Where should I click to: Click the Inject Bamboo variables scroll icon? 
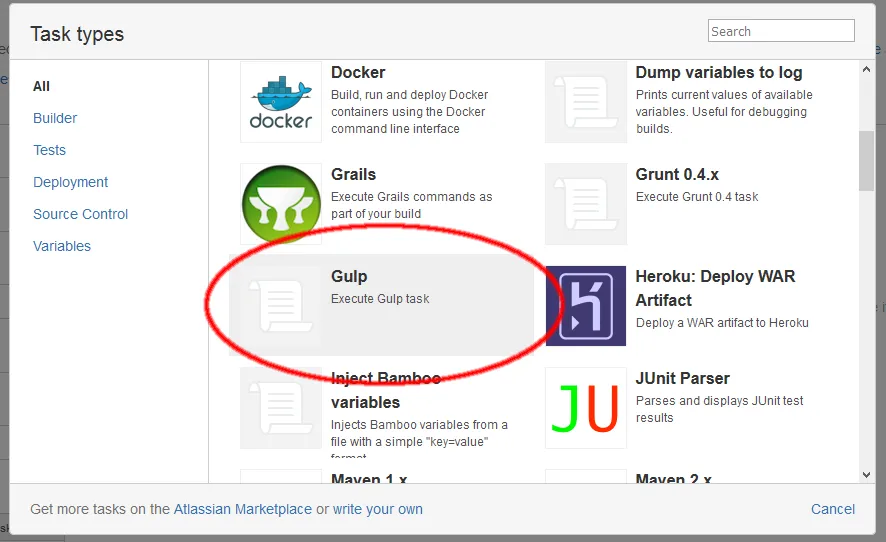tap(281, 408)
